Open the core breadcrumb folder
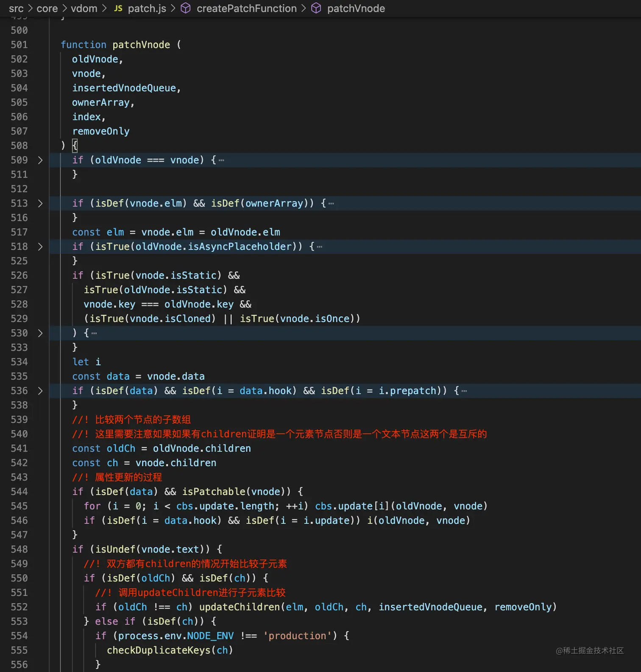This screenshot has height=672, width=641. pos(47,8)
